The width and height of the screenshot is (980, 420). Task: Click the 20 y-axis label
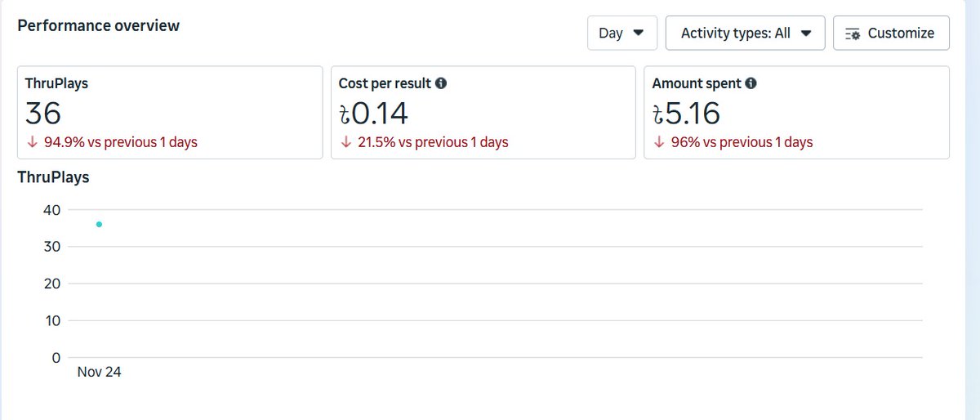51,284
